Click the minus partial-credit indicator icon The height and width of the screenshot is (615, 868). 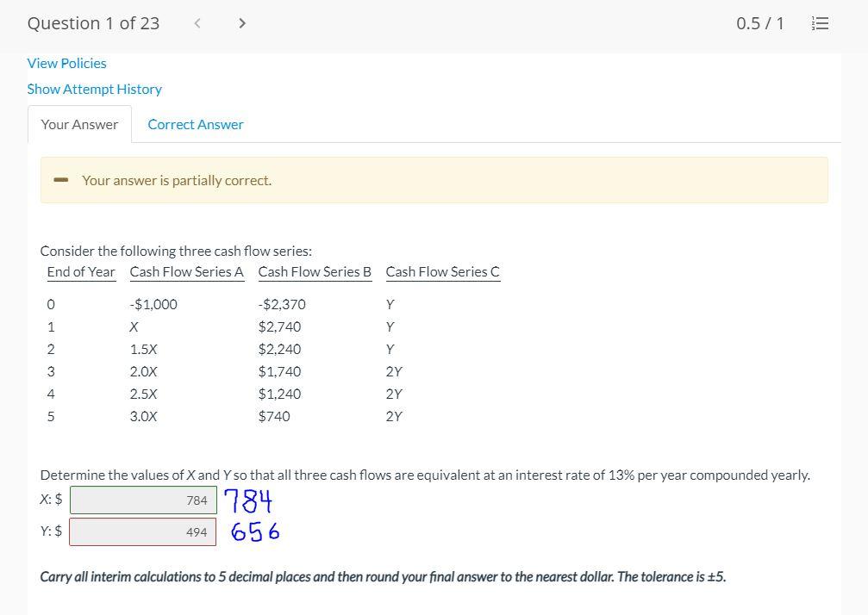click(x=60, y=180)
